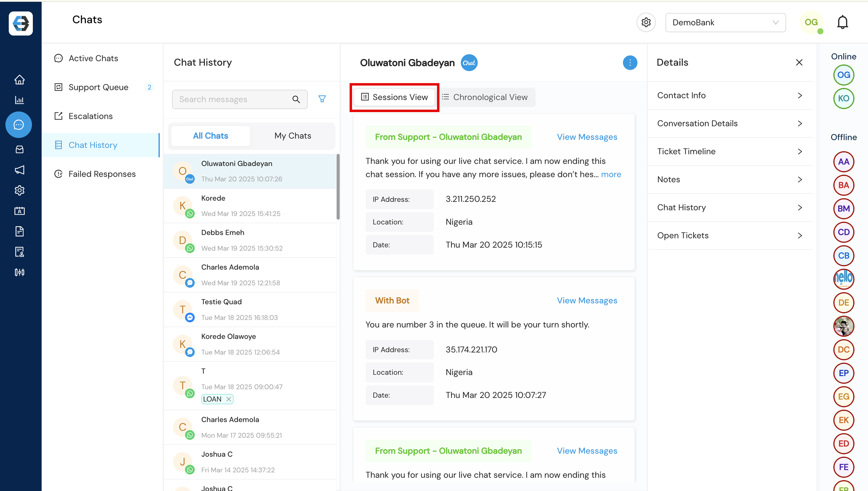View Messages for last From Support session

[587, 451]
